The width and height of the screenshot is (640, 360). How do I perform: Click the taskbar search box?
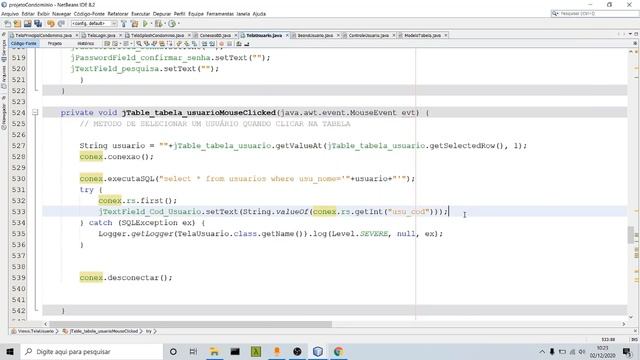tap(91, 351)
